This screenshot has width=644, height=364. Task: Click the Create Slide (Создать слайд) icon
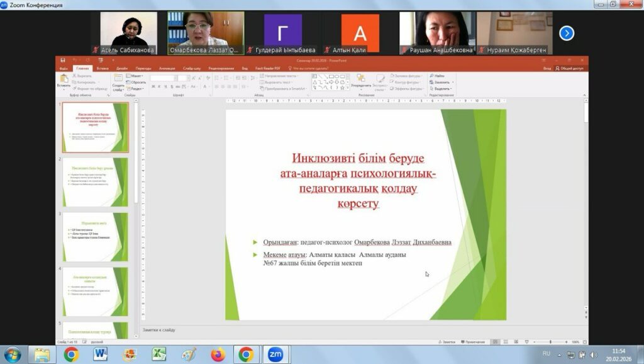[x=118, y=79]
